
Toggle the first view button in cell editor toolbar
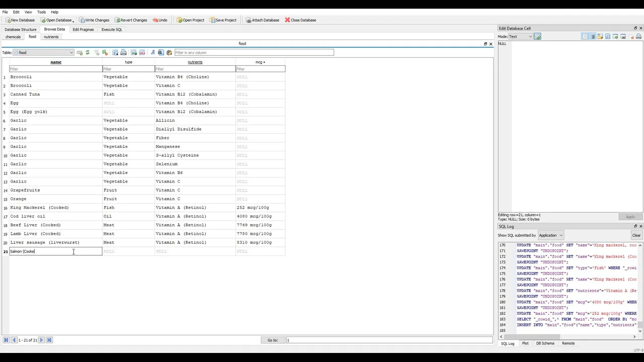click(x=585, y=36)
